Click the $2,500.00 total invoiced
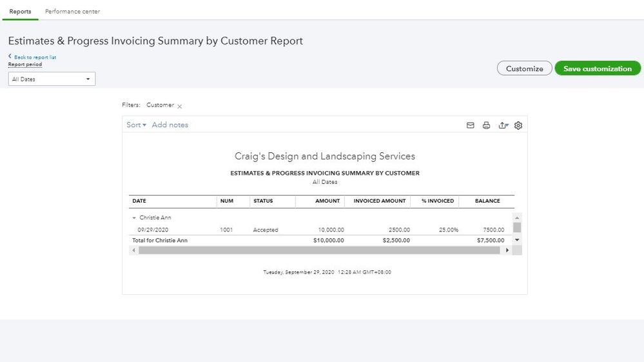 (x=396, y=241)
